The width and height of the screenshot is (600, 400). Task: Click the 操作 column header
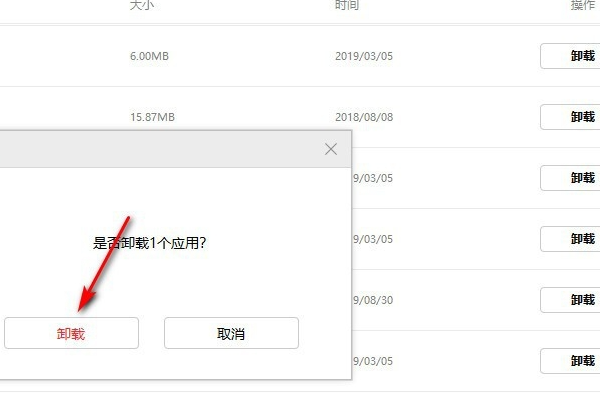[x=583, y=5]
